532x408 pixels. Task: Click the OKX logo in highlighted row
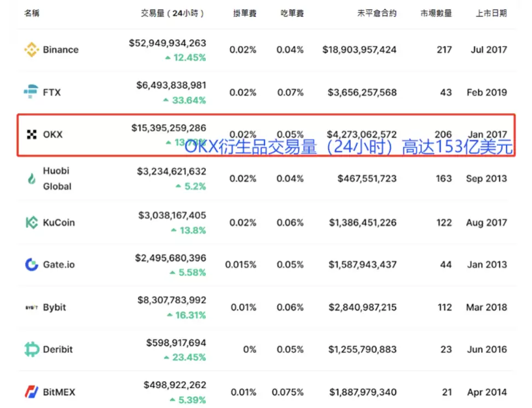point(31,134)
